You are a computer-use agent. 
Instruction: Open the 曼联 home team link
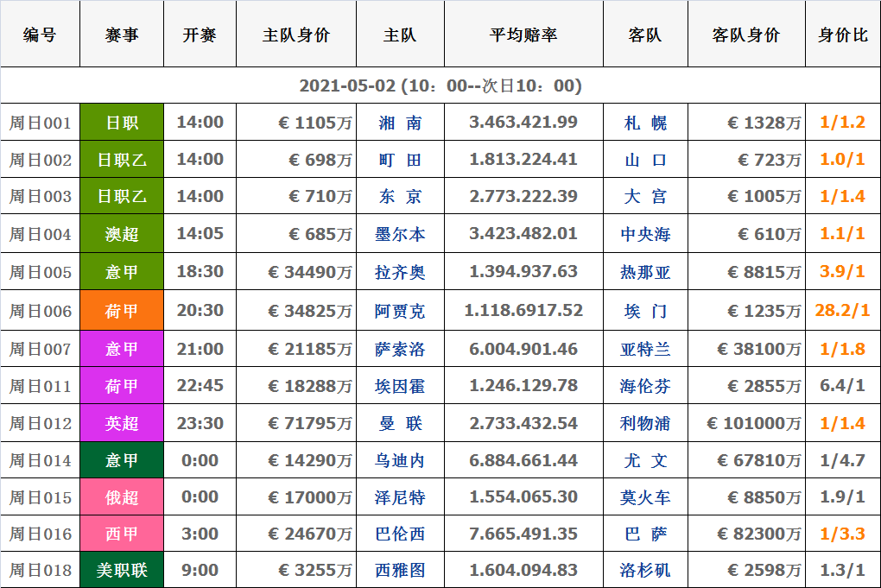(x=400, y=423)
